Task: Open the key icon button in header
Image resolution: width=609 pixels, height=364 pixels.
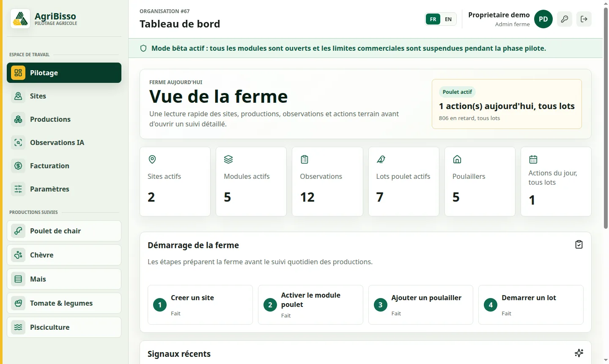Action: [565, 19]
